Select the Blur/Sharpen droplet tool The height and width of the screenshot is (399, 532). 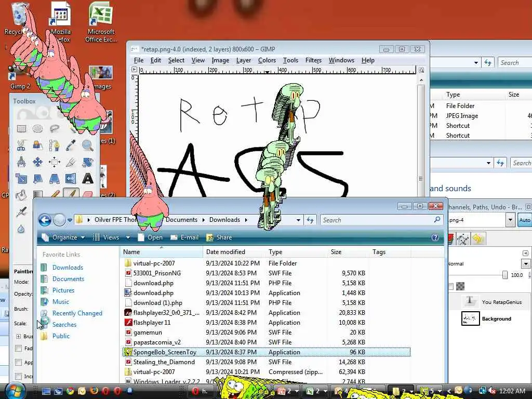point(21,229)
